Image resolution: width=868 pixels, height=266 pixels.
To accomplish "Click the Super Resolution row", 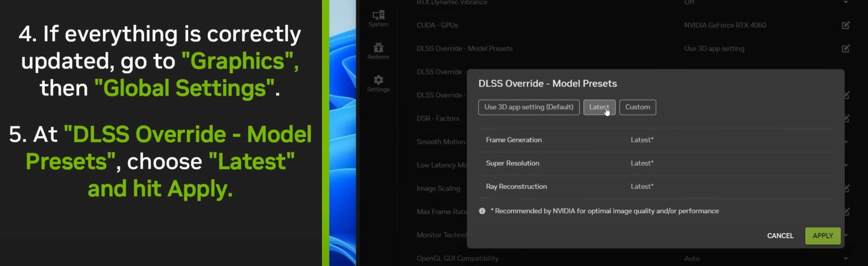I will coord(512,163).
